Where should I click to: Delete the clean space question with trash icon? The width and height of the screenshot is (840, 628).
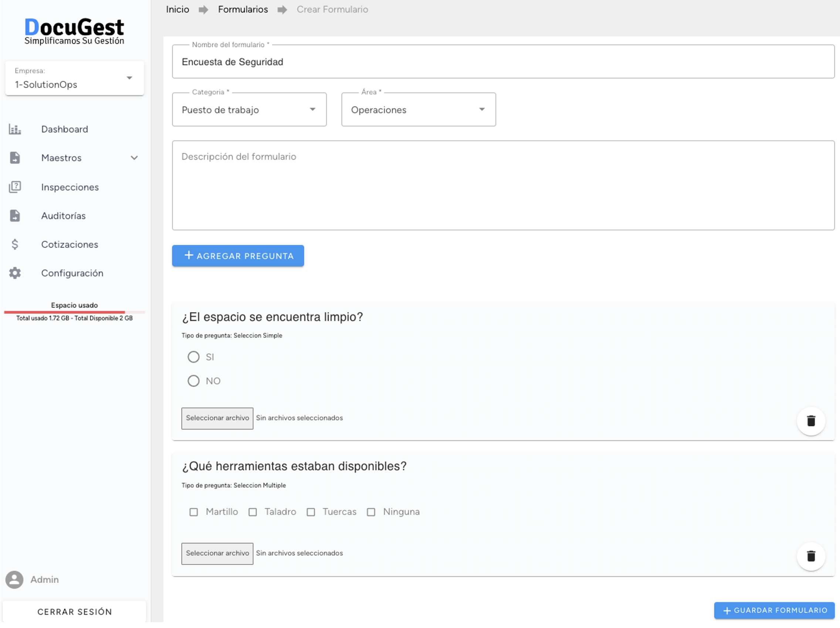click(811, 421)
